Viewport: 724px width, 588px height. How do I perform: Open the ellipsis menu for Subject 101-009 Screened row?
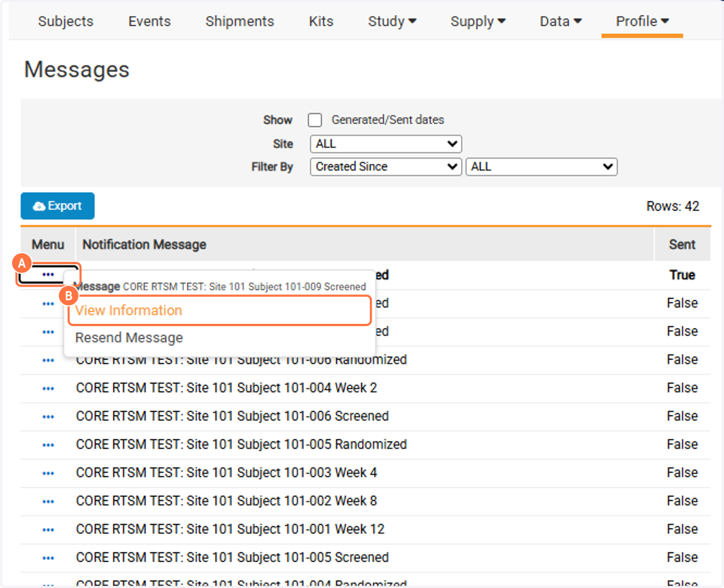point(48,274)
